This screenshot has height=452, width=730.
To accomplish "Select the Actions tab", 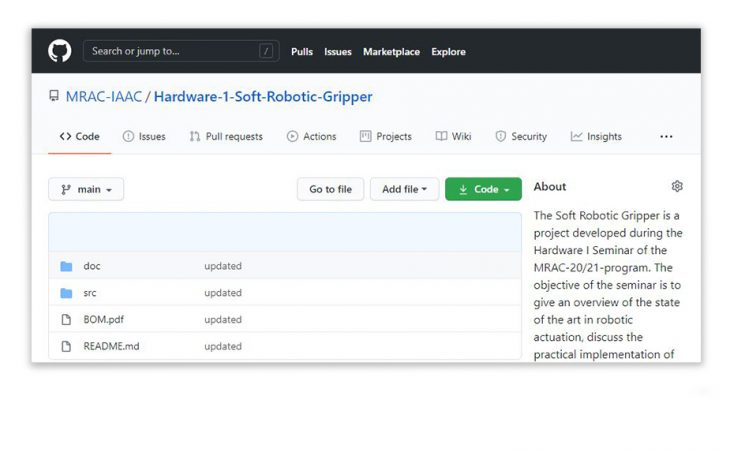I will (x=311, y=137).
